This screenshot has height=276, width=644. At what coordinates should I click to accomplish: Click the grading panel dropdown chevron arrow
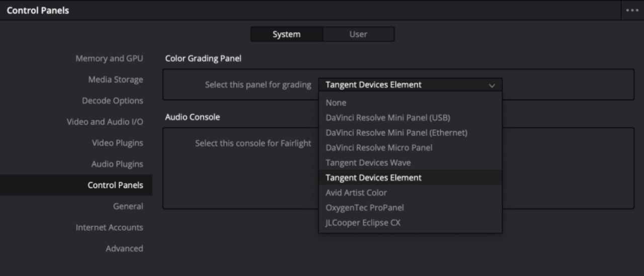492,85
